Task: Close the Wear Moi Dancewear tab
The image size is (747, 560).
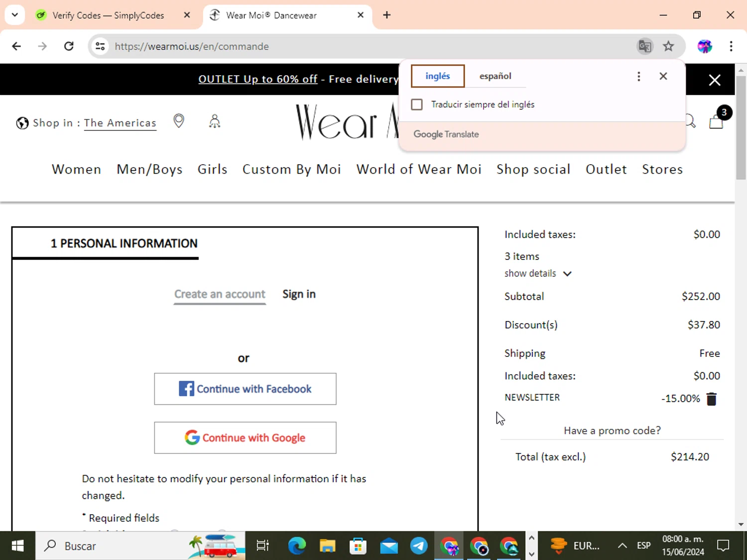Action: tap(361, 15)
